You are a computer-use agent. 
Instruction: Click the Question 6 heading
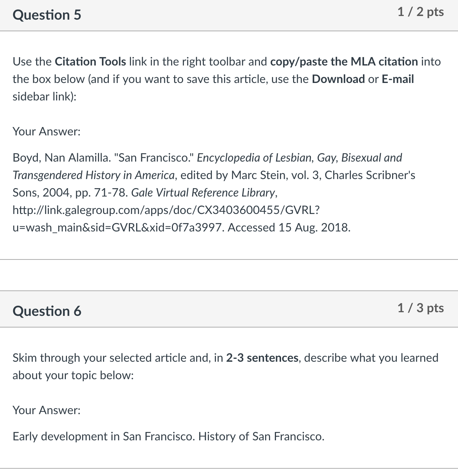point(47,311)
